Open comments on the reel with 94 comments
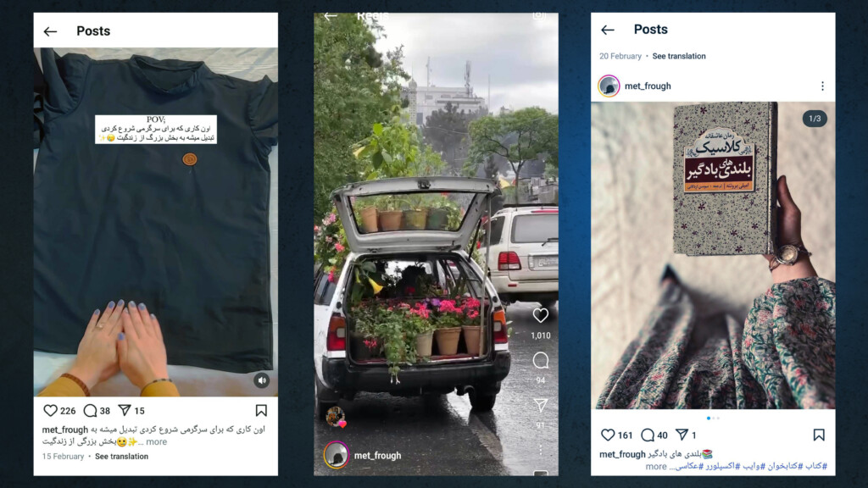 (x=540, y=361)
